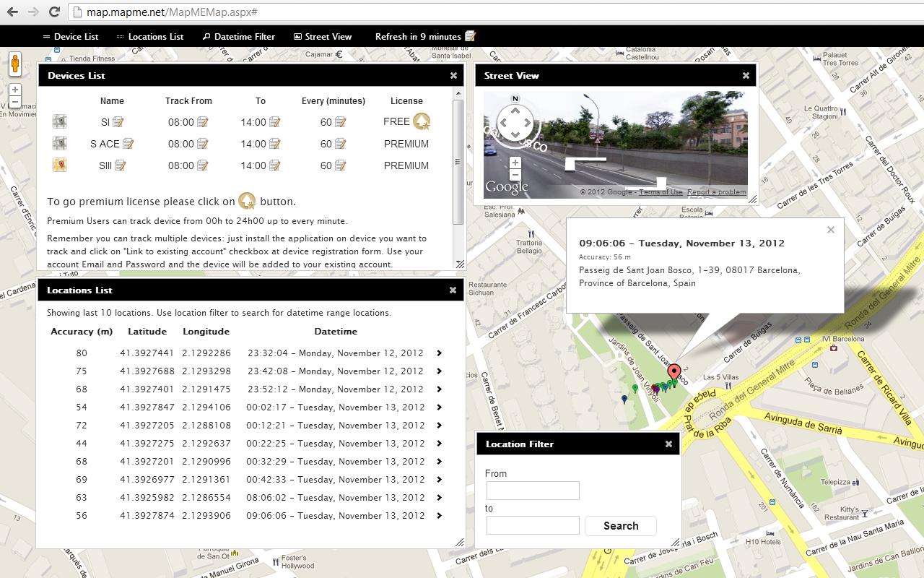Click the Devices List vertical scrollbar

pyautogui.click(x=458, y=163)
